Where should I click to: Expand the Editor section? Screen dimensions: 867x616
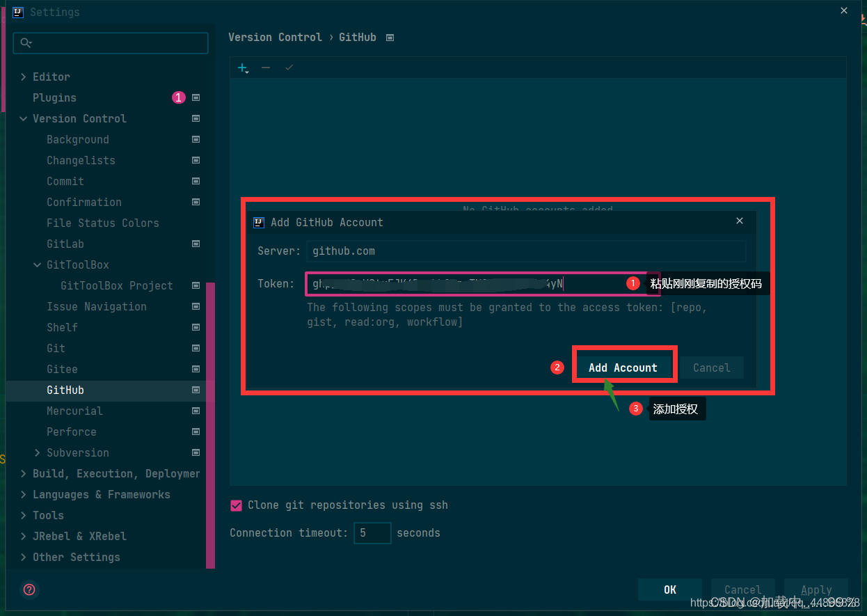[x=23, y=77]
